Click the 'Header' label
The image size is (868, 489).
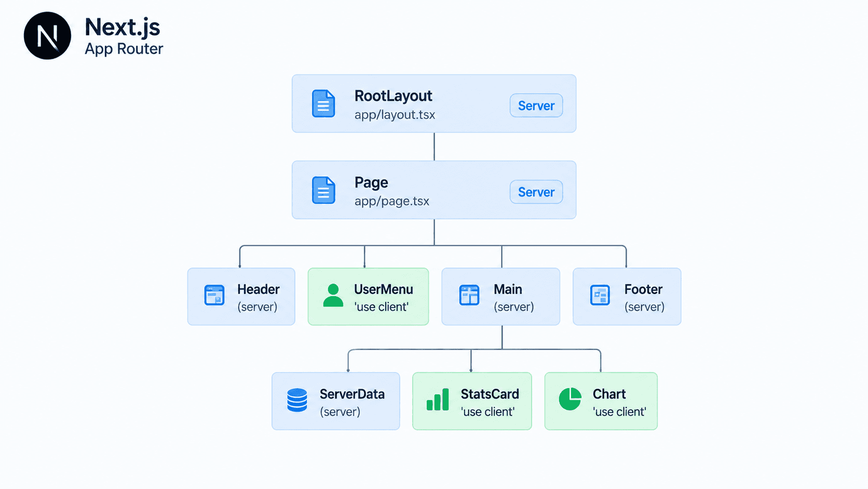tap(259, 289)
